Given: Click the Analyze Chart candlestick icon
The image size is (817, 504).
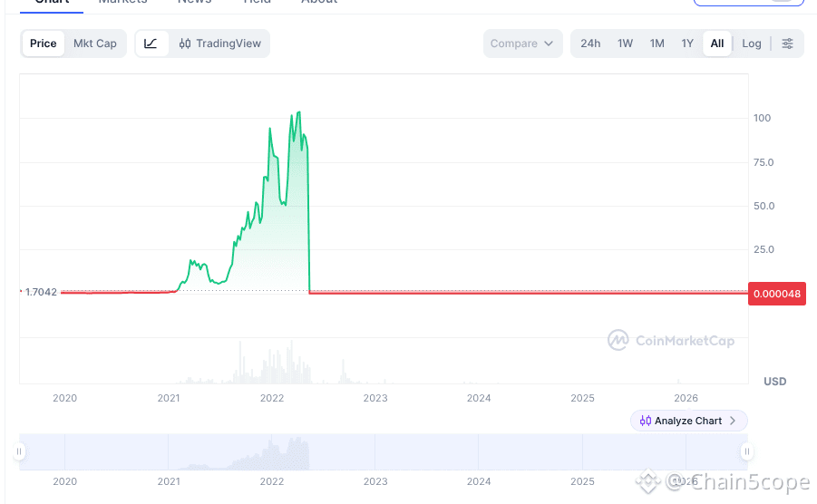Looking at the screenshot, I should [x=645, y=421].
